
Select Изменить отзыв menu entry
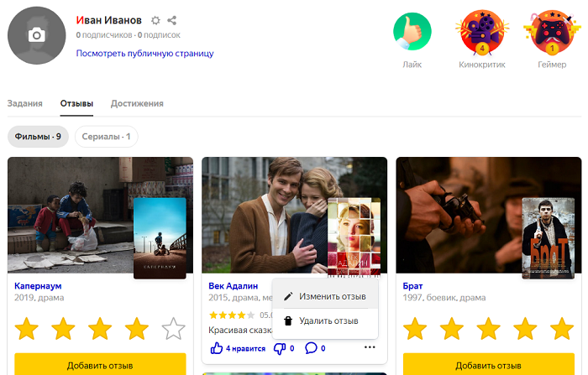325,296
